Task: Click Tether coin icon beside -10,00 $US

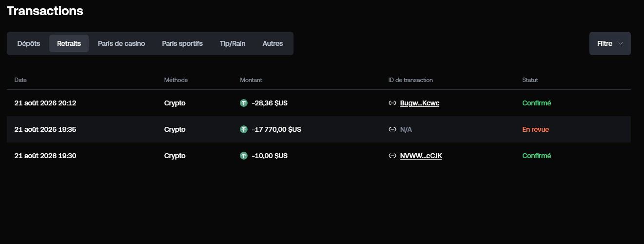Action: coord(244,156)
